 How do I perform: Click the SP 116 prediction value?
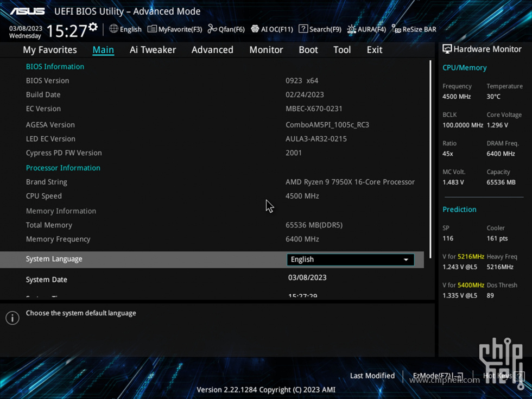point(448,238)
